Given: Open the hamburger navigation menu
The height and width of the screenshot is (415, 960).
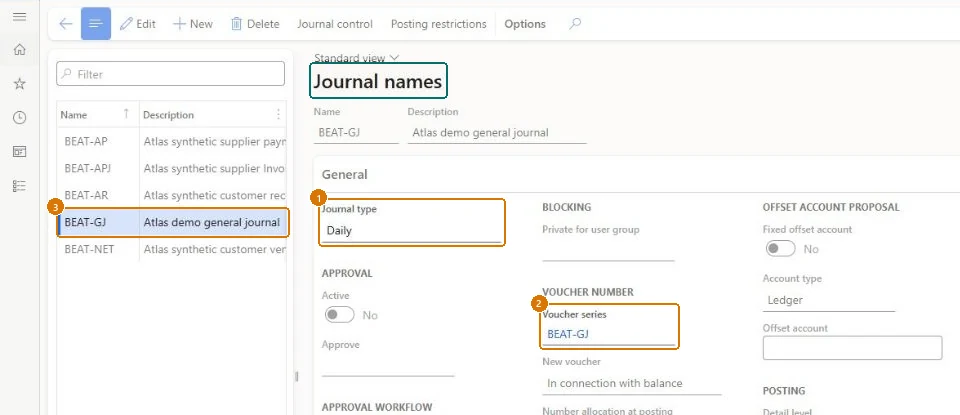Looking at the screenshot, I should point(20,17).
